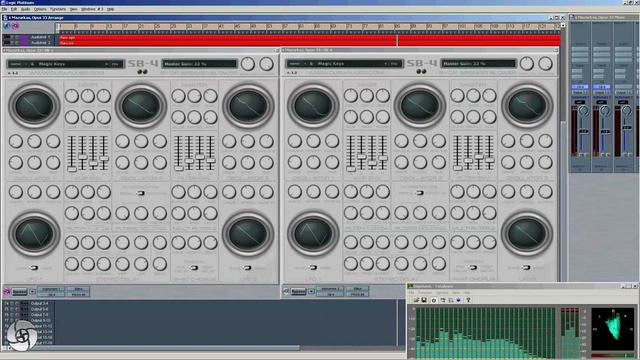Open the name dropdown in right SB-4 header
Screen dimensions: 640x360
296,64
